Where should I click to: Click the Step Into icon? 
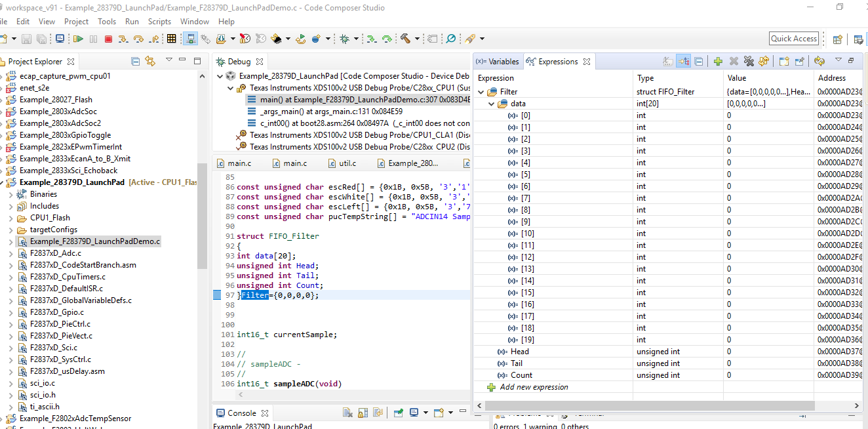[x=123, y=39]
